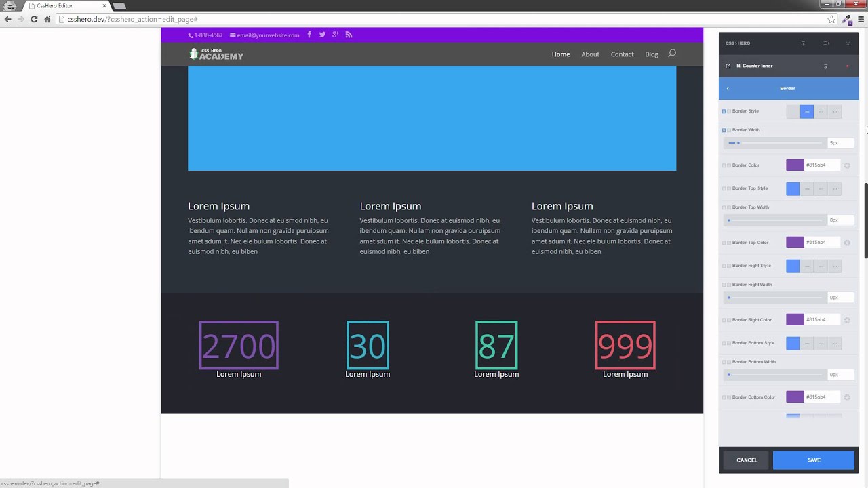Image resolution: width=868 pixels, height=488 pixels.
Task: Reload the page in browser
Action: coord(34,19)
